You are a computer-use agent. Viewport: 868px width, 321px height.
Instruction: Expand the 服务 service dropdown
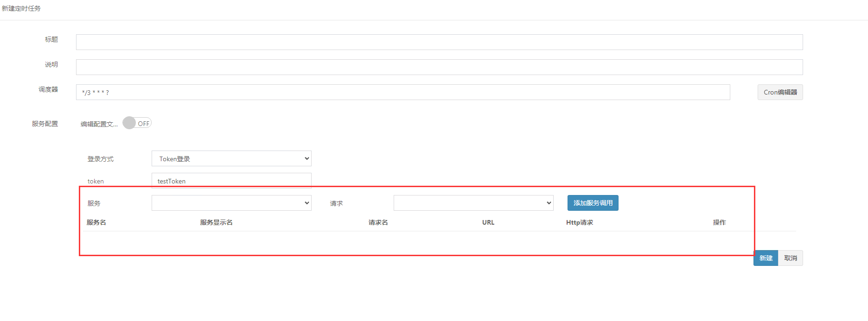231,203
